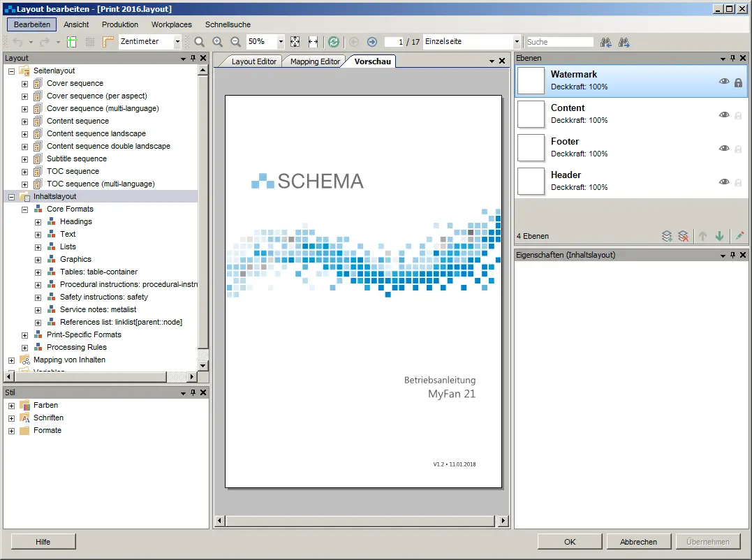Move layer down with green arrow
The height and width of the screenshot is (560, 752).
[x=720, y=237]
